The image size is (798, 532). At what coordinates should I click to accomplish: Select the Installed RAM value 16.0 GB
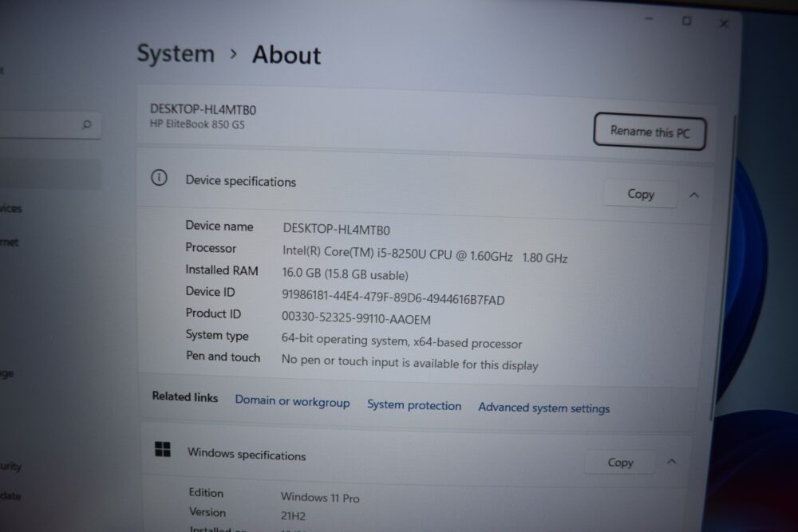pos(345,274)
